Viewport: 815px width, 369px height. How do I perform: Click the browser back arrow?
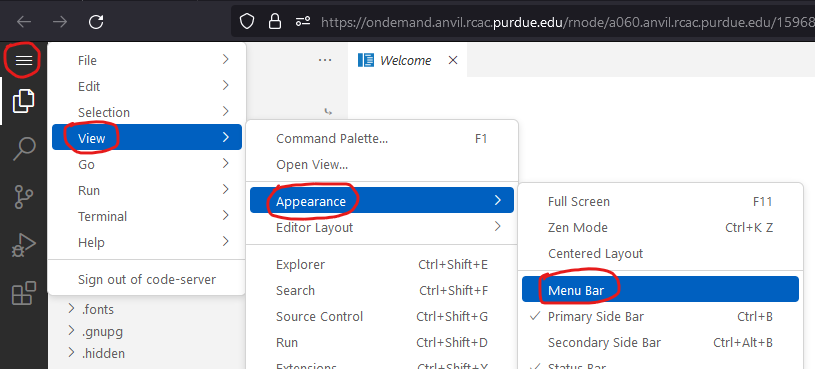coord(24,21)
